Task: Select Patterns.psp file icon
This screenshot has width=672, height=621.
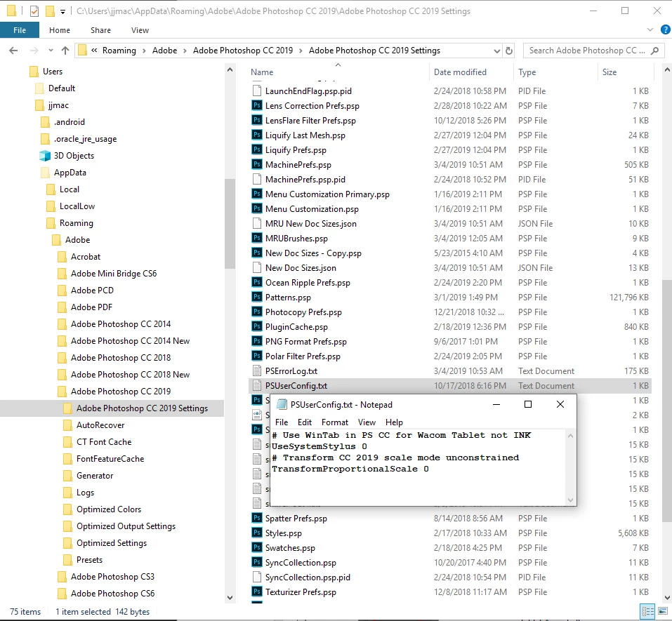Action: pyautogui.click(x=257, y=297)
